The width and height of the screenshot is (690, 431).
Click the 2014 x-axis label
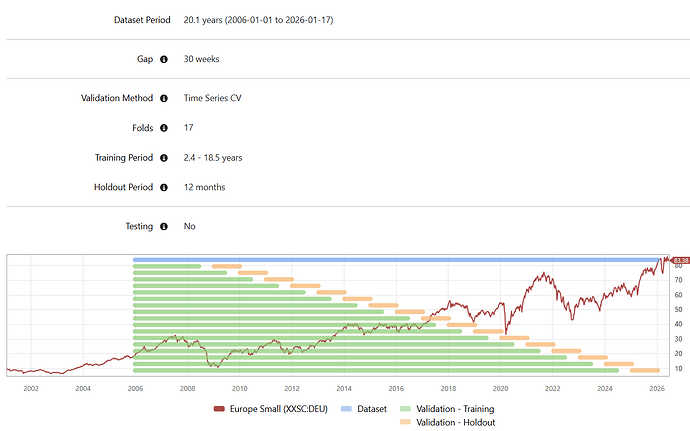pyautogui.click(x=344, y=389)
